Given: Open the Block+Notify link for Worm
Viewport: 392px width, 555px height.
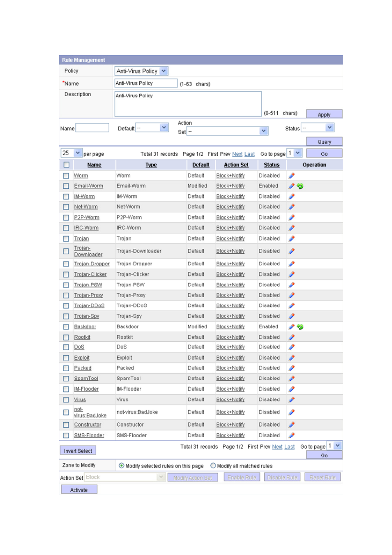Looking at the screenshot, I should (x=231, y=176).
